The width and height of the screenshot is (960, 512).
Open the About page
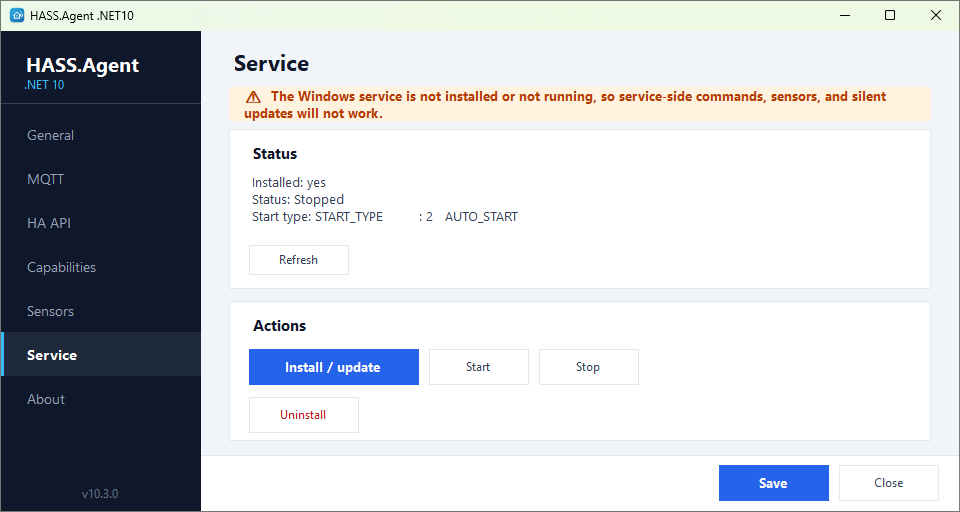(100, 399)
